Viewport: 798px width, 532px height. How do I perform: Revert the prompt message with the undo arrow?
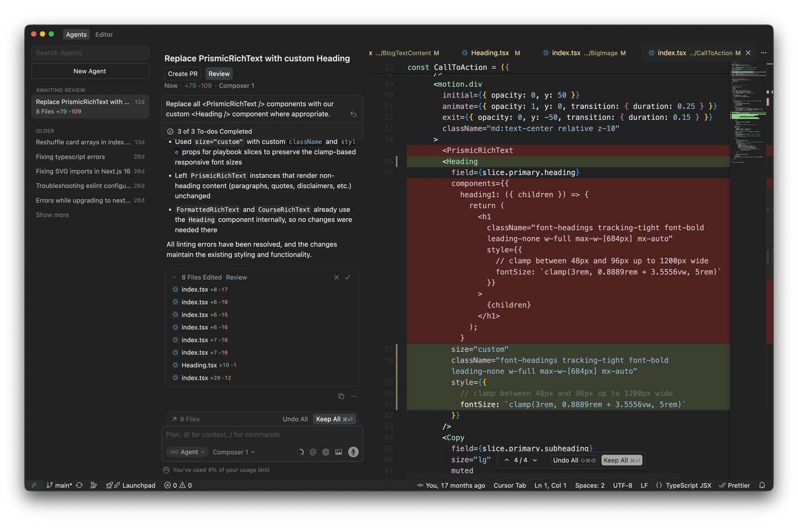pyautogui.click(x=353, y=114)
